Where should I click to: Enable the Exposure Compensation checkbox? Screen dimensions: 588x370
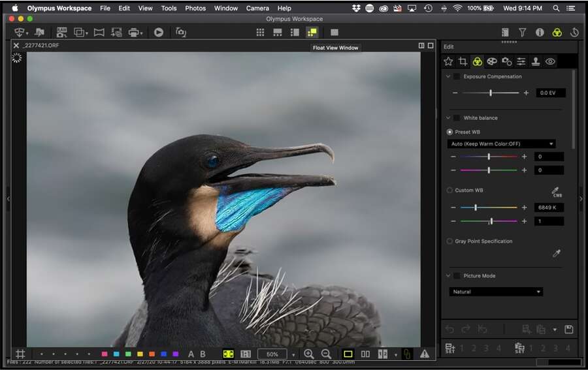click(x=457, y=76)
